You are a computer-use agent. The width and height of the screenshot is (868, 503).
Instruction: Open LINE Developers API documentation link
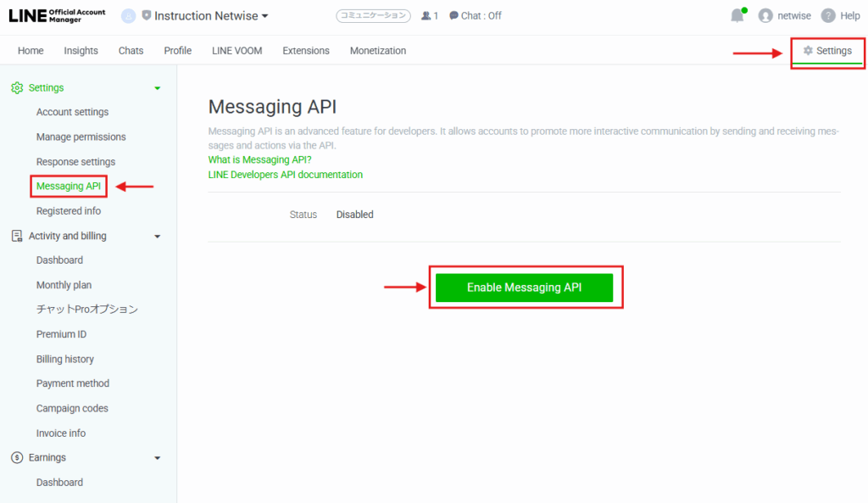pyautogui.click(x=285, y=175)
